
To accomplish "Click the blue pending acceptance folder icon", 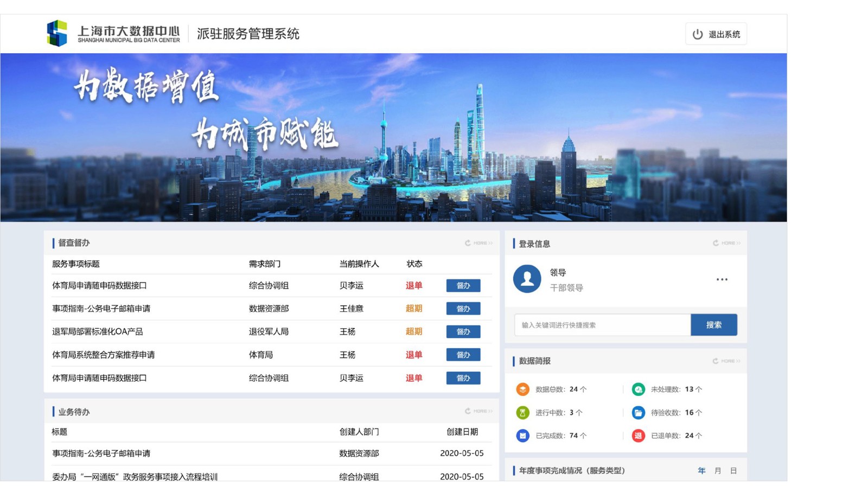I will click(639, 413).
